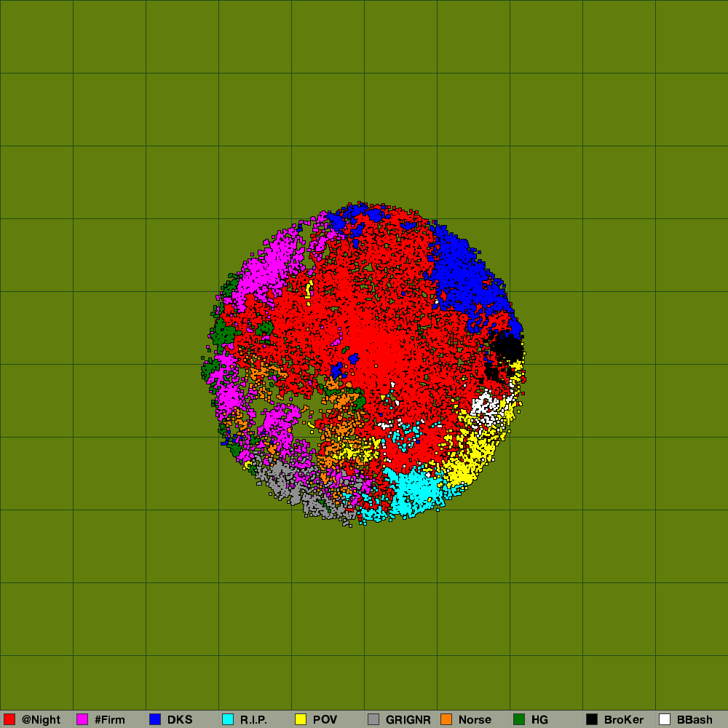Select the white BBash legend swatch
Viewport: 728px width, 728px height.
tap(665, 719)
